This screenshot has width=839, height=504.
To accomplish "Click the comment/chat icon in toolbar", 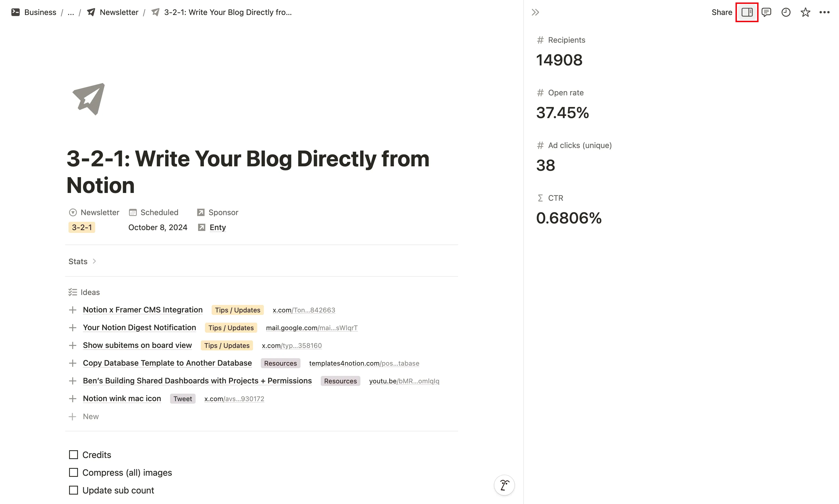I will pyautogui.click(x=767, y=12).
